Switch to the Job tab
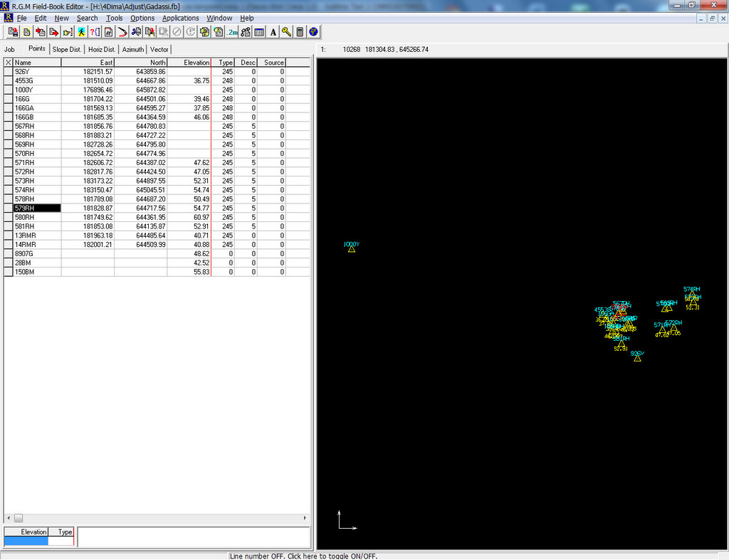This screenshot has height=560, width=729. pos(9,49)
